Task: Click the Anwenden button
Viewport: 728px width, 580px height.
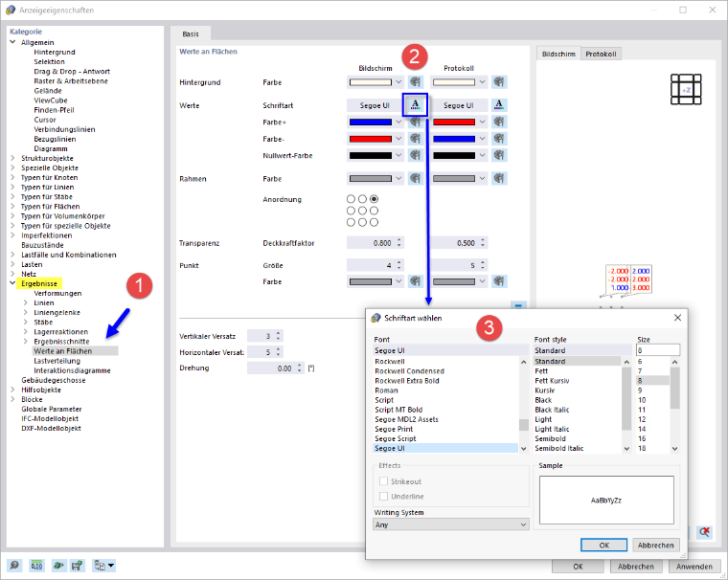Action: [694, 566]
